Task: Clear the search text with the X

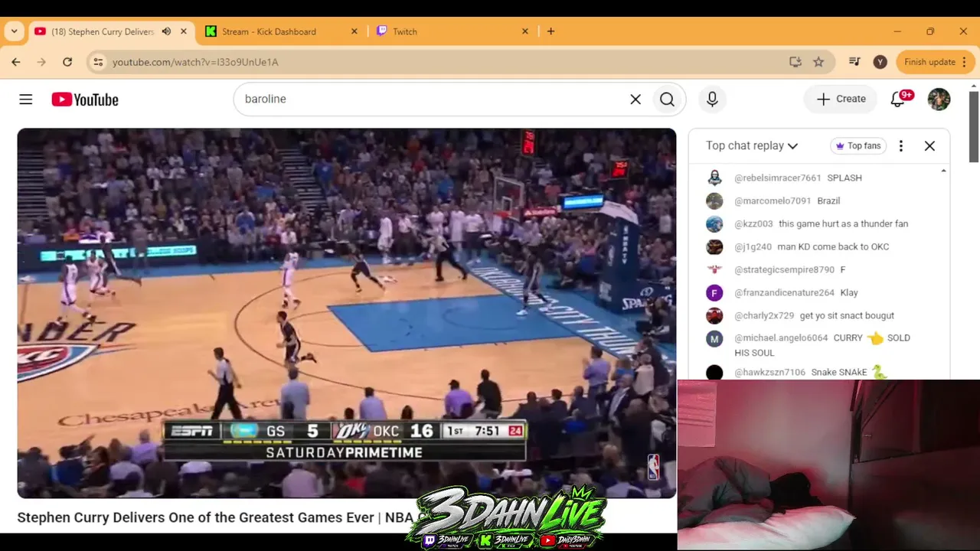Action: point(635,99)
